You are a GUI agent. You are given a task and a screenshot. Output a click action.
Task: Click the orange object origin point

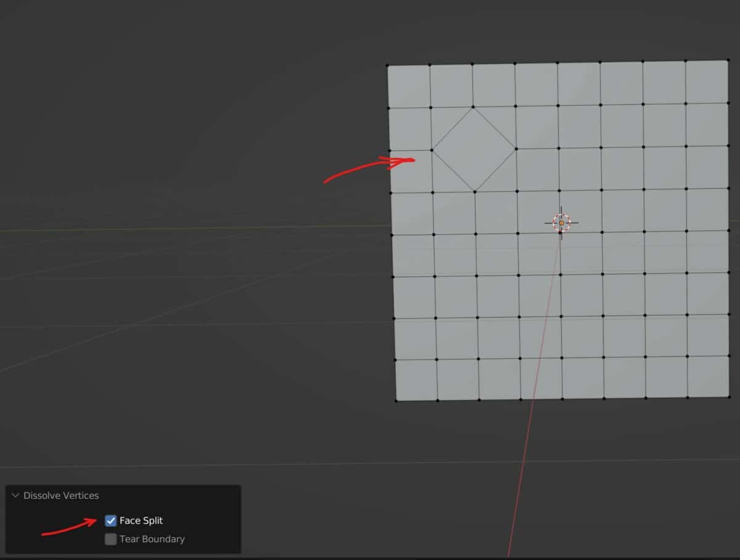tap(562, 223)
